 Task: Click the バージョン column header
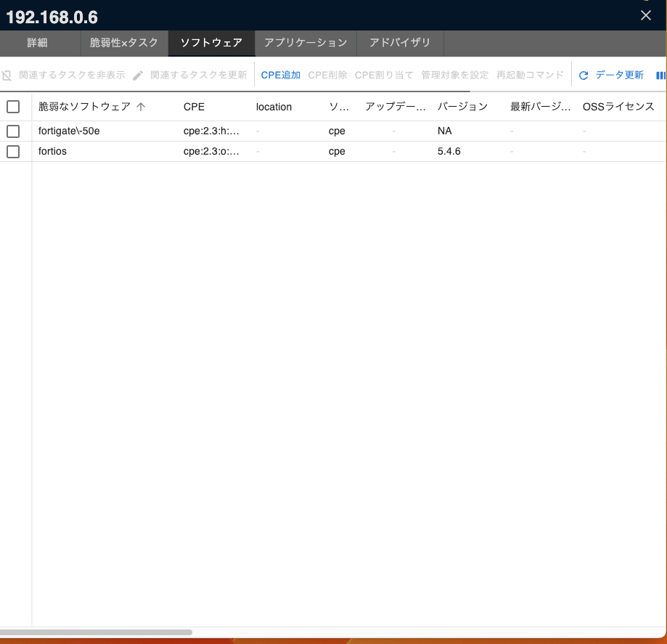click(x=462, y=107)
